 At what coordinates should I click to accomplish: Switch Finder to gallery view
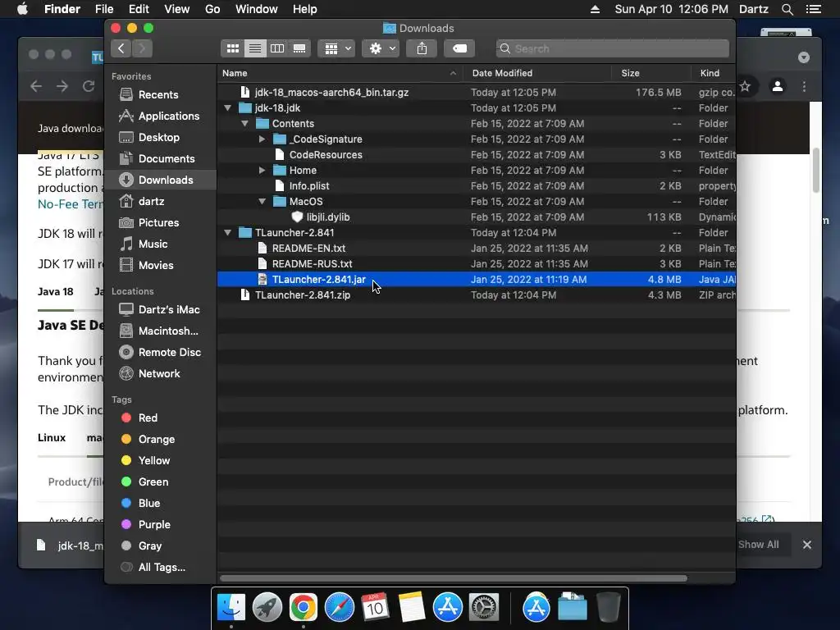tap(299, 48)
